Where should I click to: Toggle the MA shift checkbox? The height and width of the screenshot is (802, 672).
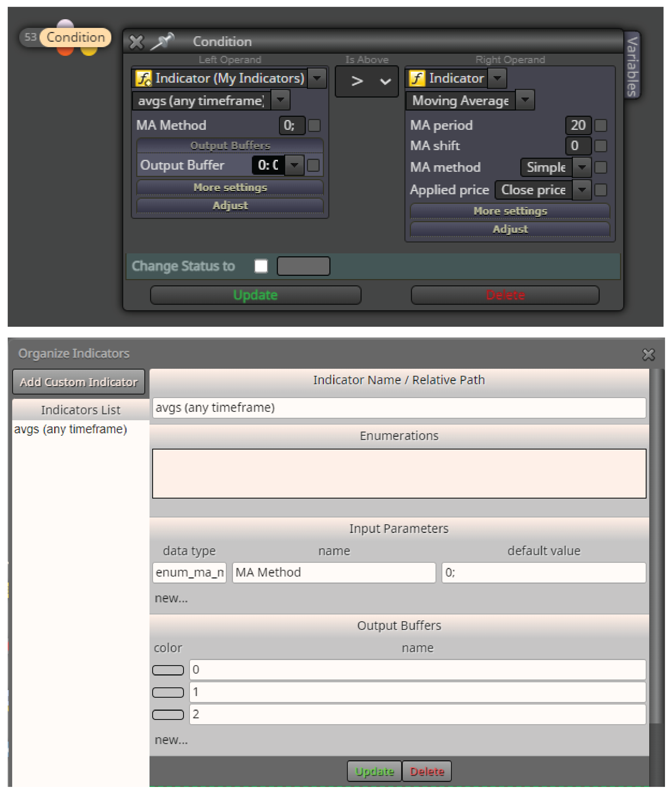point(600,145)
